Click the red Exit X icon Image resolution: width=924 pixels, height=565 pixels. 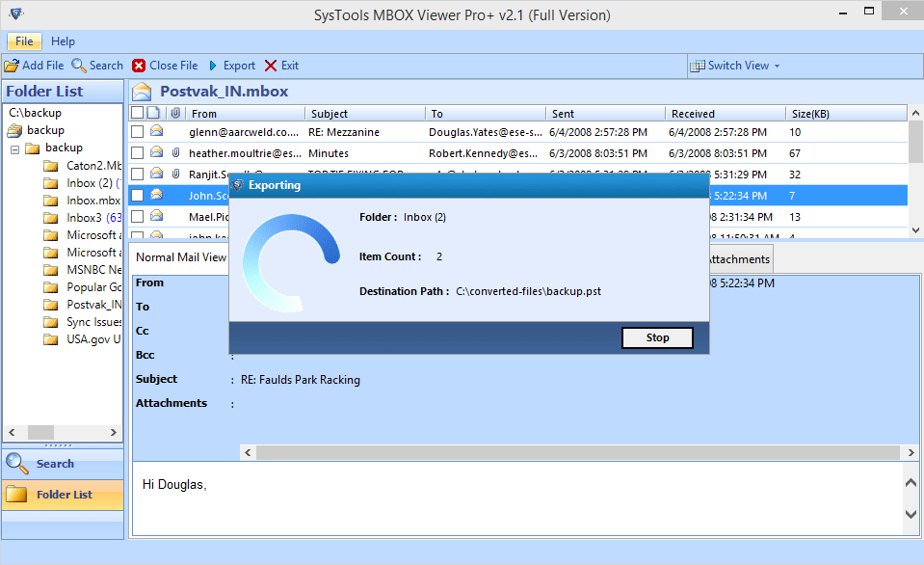271,66
